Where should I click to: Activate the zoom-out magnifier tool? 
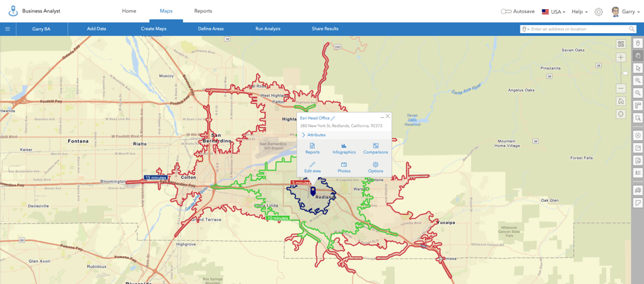(638, 93)
